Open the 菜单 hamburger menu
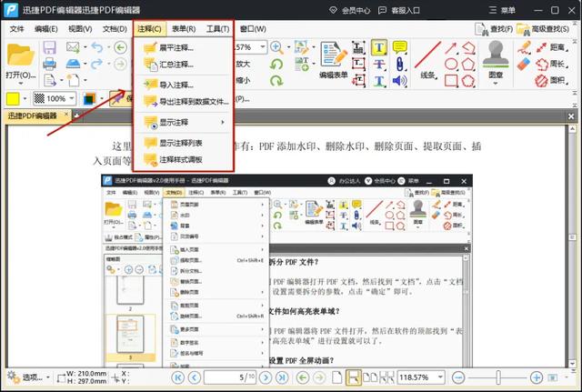582x392 pixels. 502,10
